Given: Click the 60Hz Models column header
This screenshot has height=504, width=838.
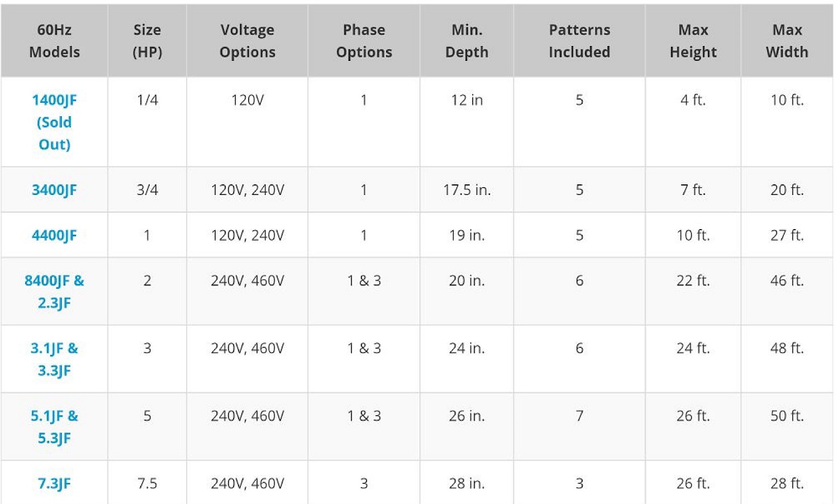Looking at the screenshot, I should tap(54, 41).
